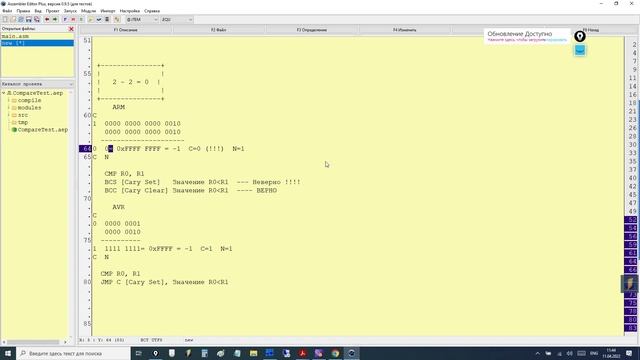
Task: Click the red left arrow toolbar icon
Action: point(47,20)
